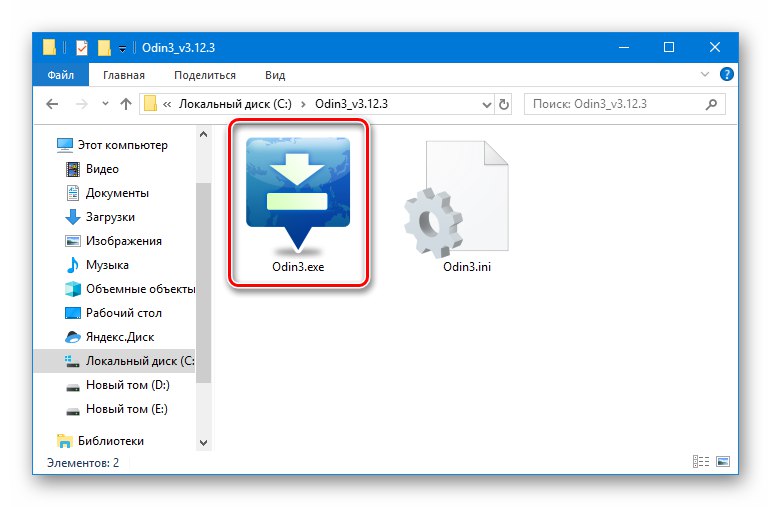Go up one folder level
The height and width of the screenshot is (507, 771).
pos(126,104)
